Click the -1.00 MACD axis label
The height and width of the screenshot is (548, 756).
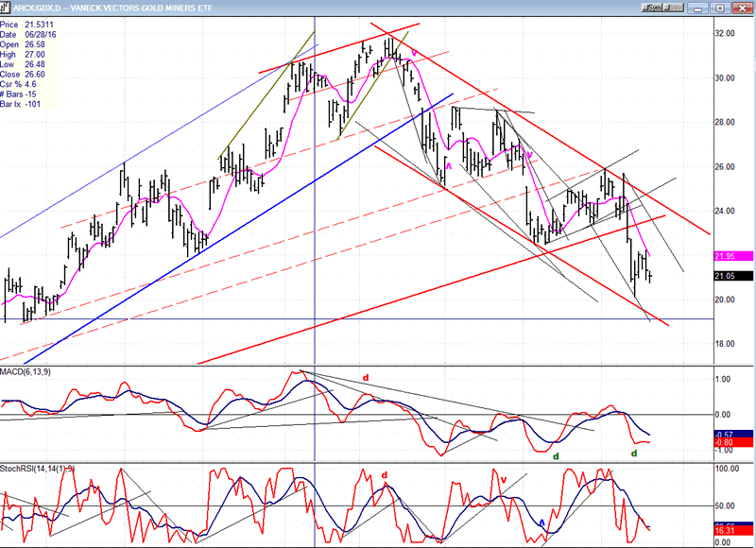pos(722,450)
